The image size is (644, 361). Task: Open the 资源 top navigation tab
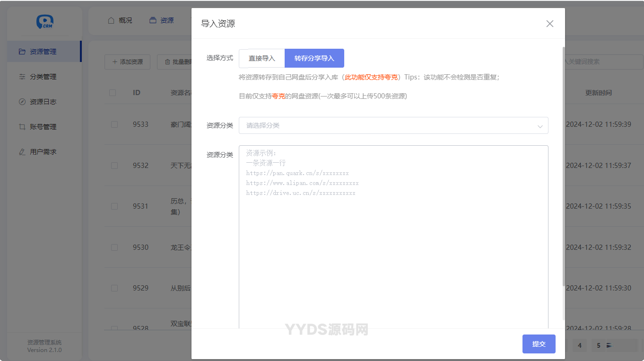click(162, 20)
